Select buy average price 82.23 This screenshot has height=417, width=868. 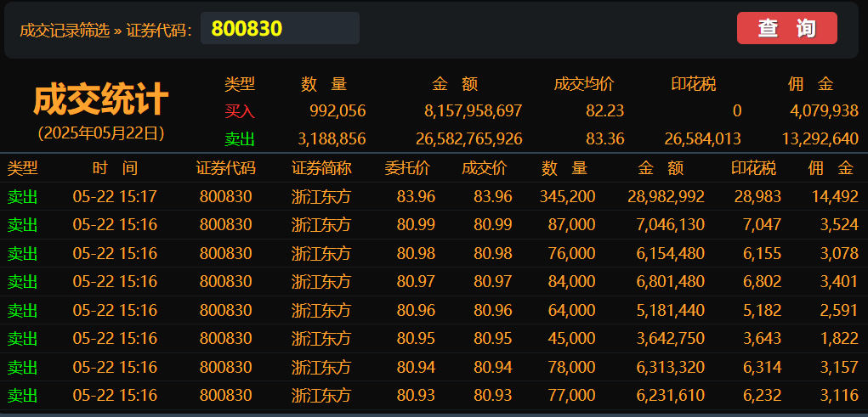[605, 111]
